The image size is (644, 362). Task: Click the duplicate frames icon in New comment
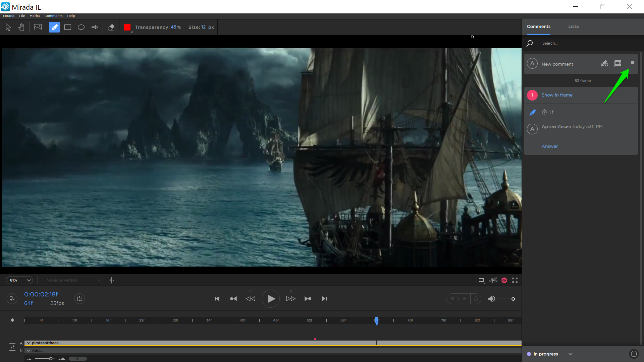(x=632, y=63)
